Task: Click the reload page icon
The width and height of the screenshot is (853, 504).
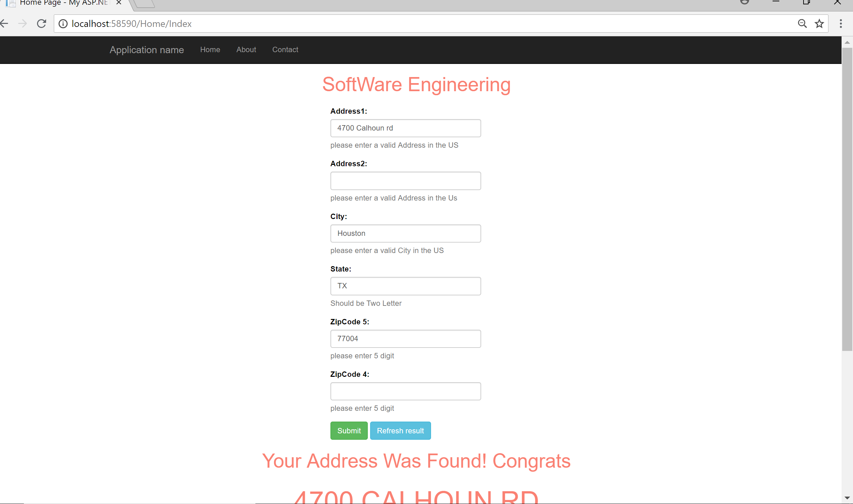Action: [x=41, y=24]
